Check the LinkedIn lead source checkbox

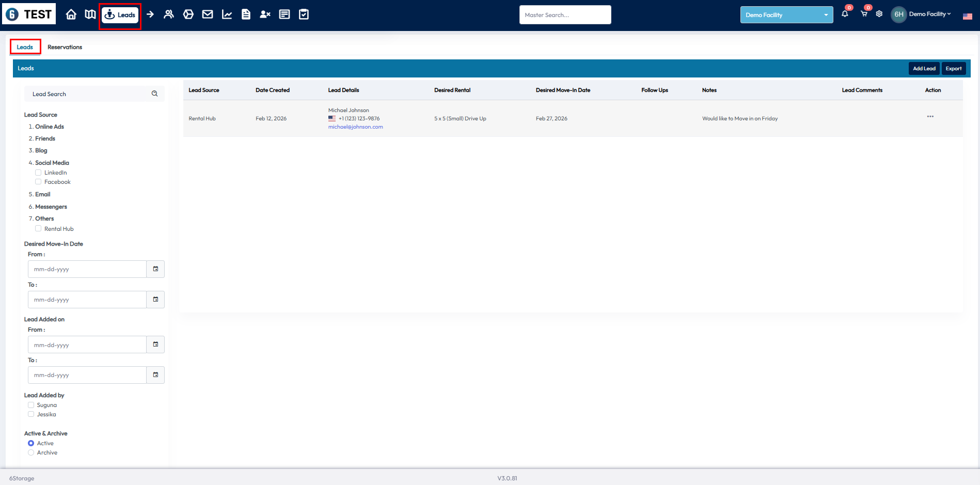(38, 173)
